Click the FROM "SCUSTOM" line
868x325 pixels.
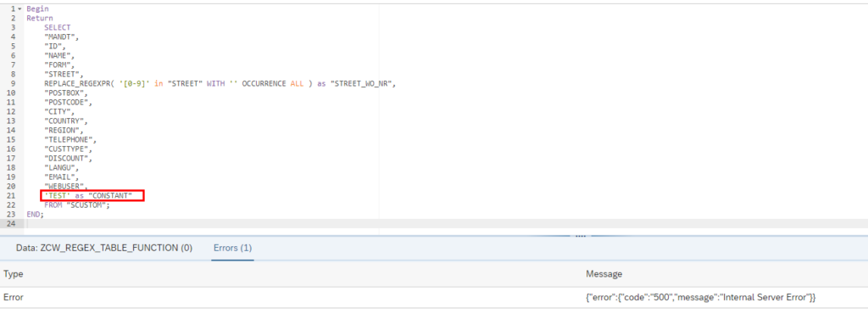click(77, 205)
